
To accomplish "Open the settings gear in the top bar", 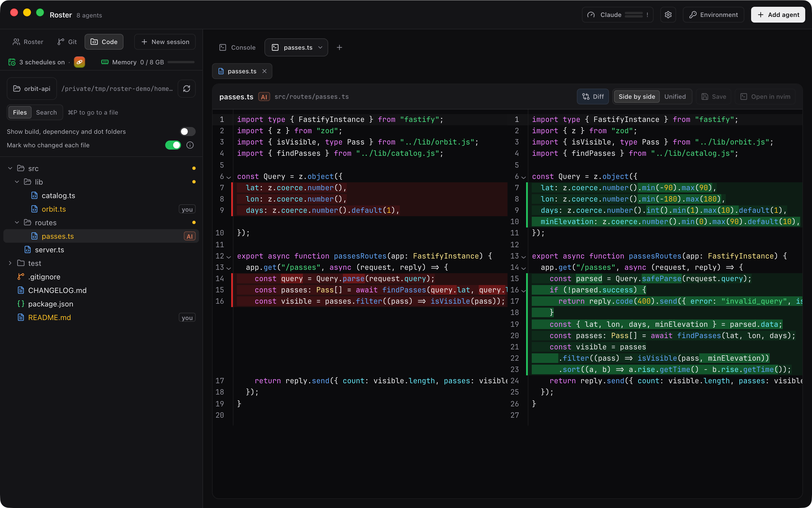I will point(668,15).
